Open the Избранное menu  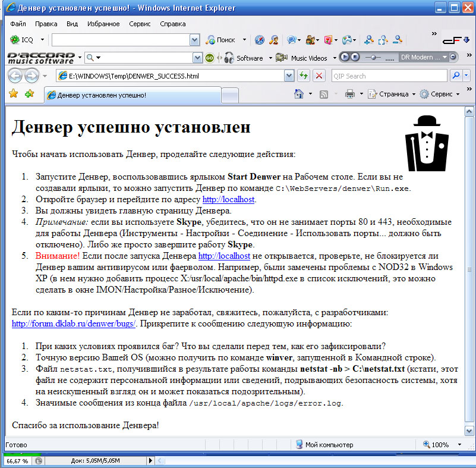point(103,24)
